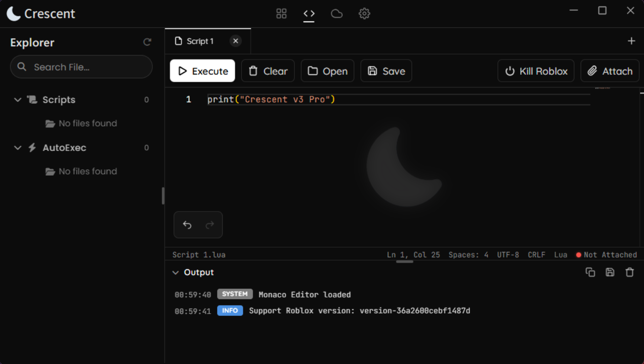
Task: Open settings gear icon in top bar
Action: pyautogui.click(x=364, y=13)
